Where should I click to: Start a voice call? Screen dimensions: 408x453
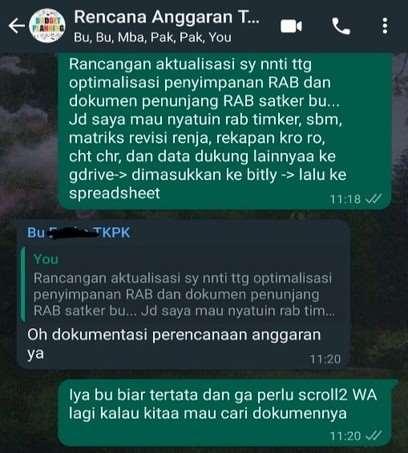(x=341, y=26)
